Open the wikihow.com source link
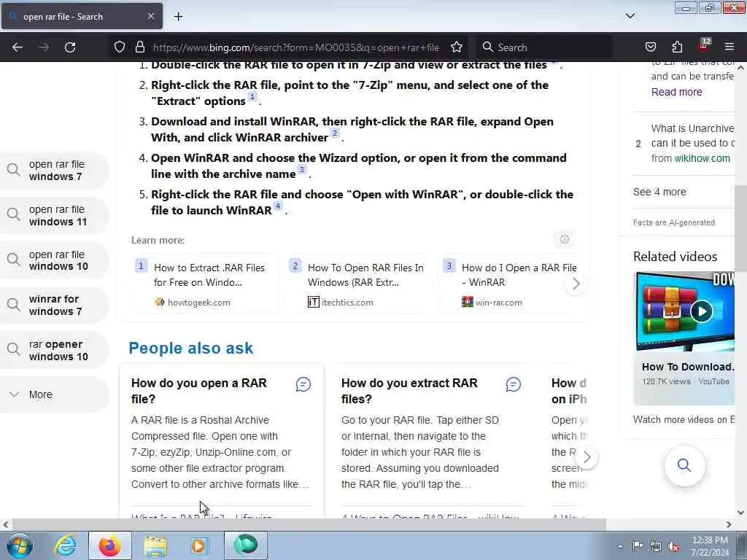 (x=702, y=158)
